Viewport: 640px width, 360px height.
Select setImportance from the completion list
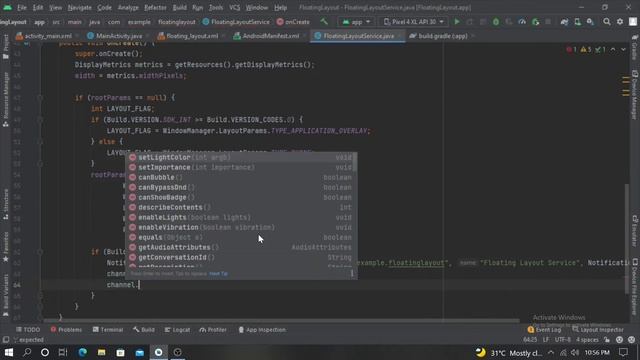pyautogui.click(x=241, y=167)
